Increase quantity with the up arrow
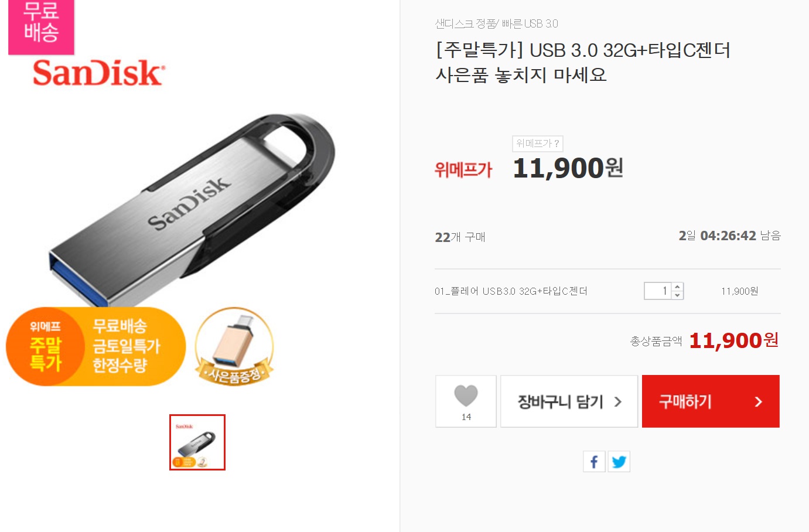This screenshot has width=809, height=532. 677,287
